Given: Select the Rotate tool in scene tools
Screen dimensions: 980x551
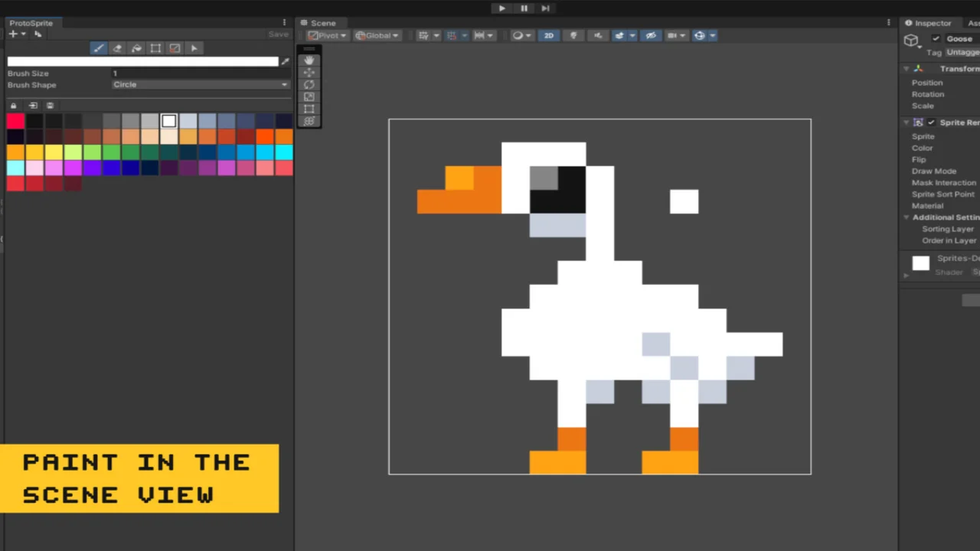Looking at the screenshot, I should 309,85.
